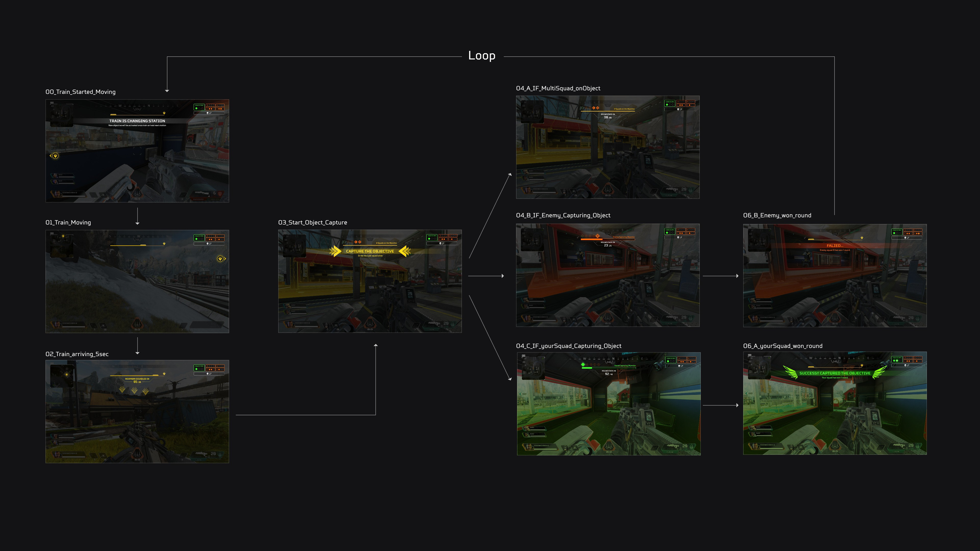Select the '02_Train_arriving_5sec' label
Viewport: 980px width, 551px height.
77,354
